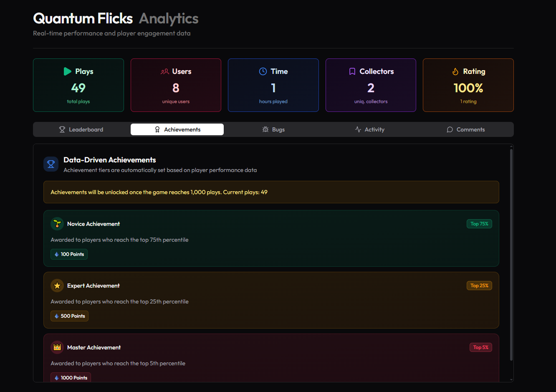Click the Top 5% badge

pos(480,347)
